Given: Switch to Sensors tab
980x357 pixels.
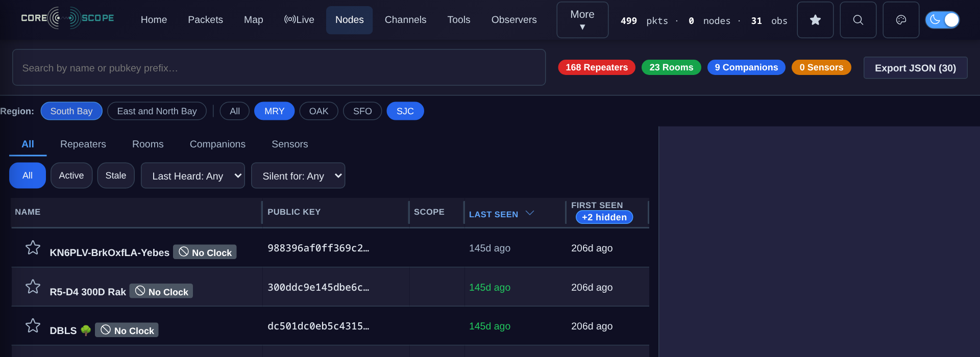Looking at the screenshot, I should coord(290,144).
